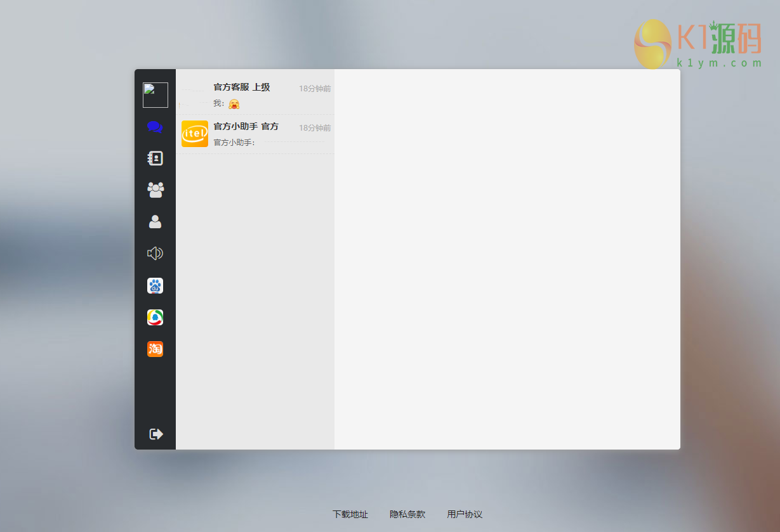Open the contacts address book icon
780x532 pixels.
coord(155,159)
